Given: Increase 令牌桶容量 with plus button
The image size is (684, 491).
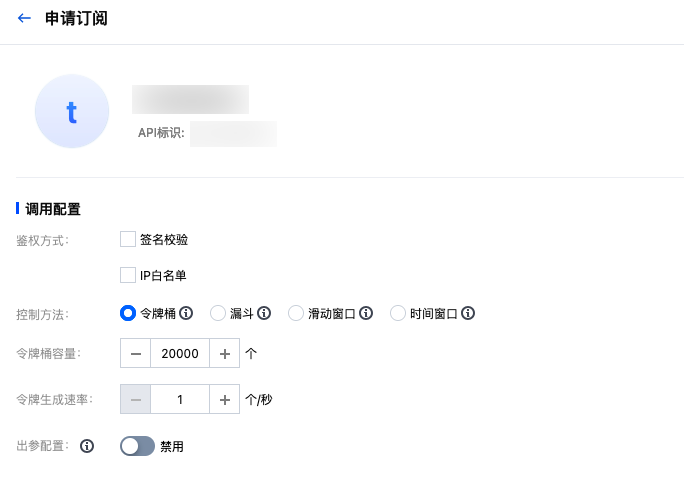Looking at the screenshot, I should tap(225, 353).
